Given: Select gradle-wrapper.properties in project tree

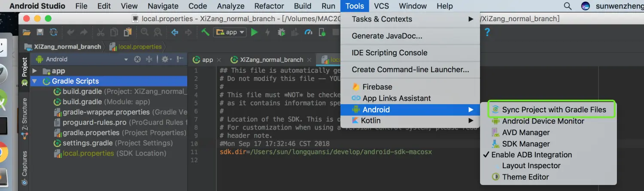Looking at the screenshot, I should (120, 112).
